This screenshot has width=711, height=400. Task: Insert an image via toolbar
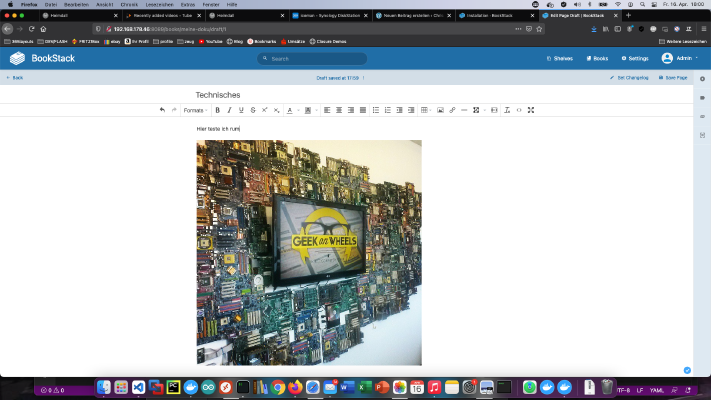(440, 110)
